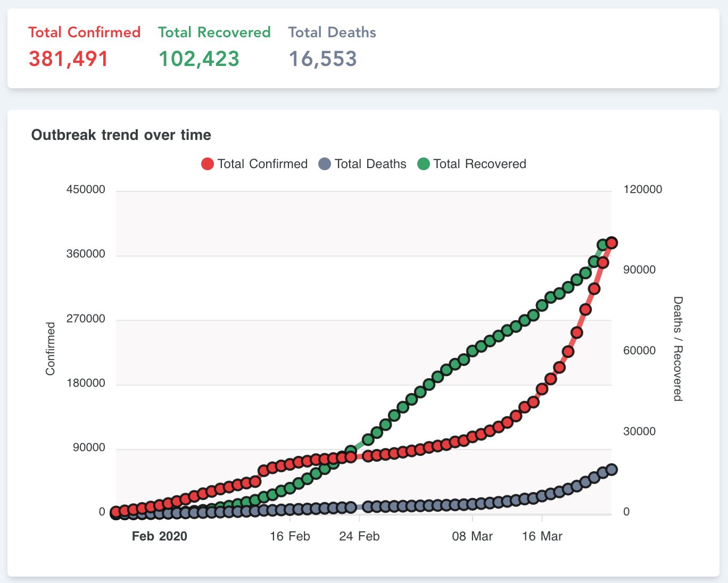Screen dimensions: 728x583
Task: Click the 08 Mar x-axis label
Action: click(x=472, y=536)
